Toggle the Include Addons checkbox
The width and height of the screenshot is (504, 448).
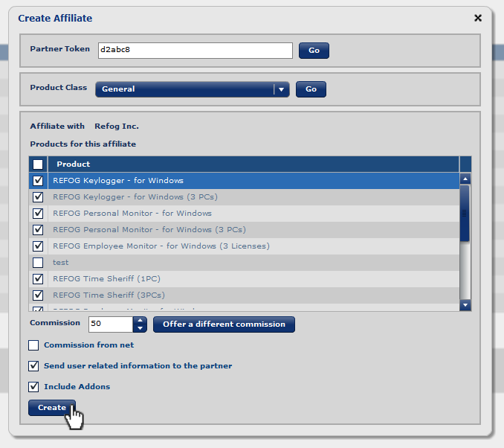pos(33,387)
